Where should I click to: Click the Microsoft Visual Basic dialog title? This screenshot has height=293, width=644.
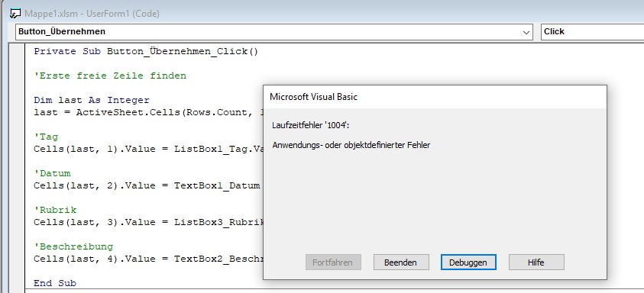pos(313,97)
